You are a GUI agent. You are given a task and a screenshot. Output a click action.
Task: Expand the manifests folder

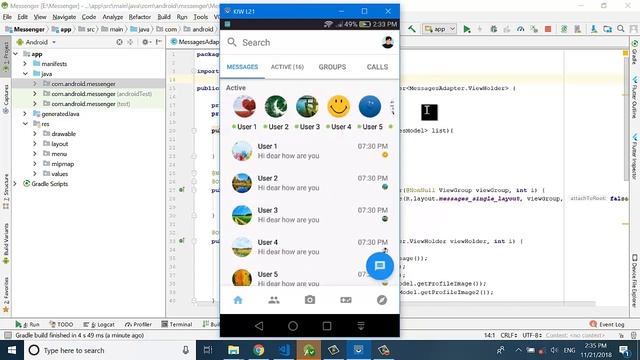click(x=25, y=64)
